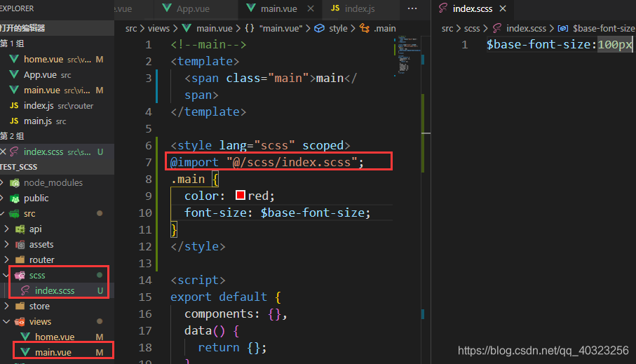636x364 pixels.
Task: Open the editor more actions ellipsis menu
Action: pyautogui.click(x=412, y=8)
